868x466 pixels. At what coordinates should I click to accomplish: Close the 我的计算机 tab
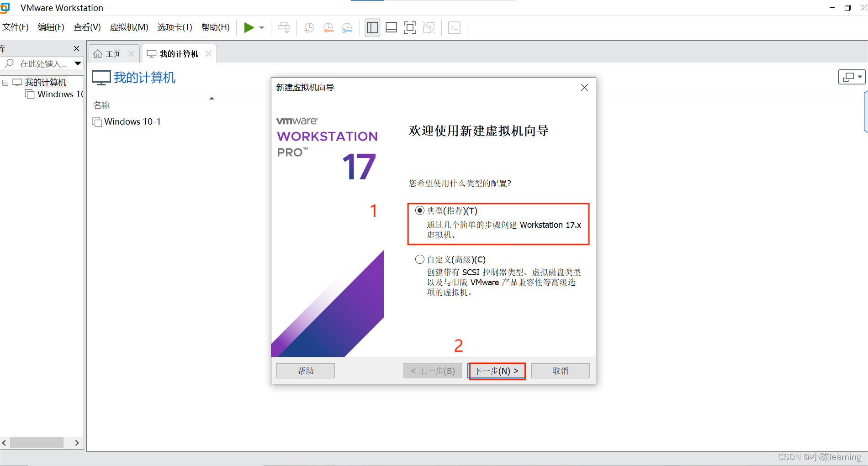208,54
